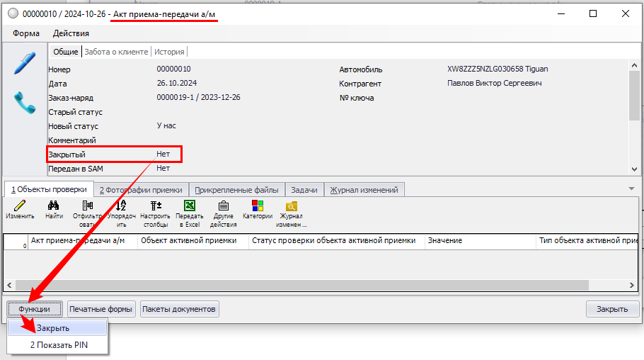Click the Изменить pencil toolbar icon

coord(20,210)
